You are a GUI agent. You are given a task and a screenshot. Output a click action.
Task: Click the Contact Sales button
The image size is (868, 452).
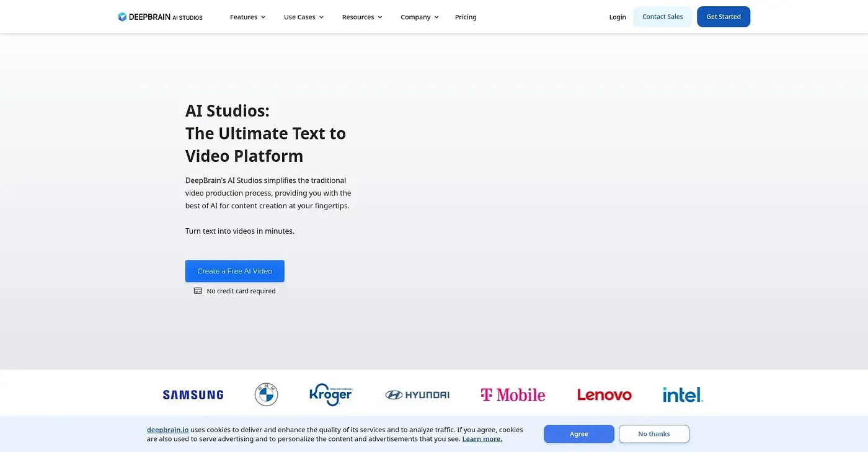pos(662,17)
